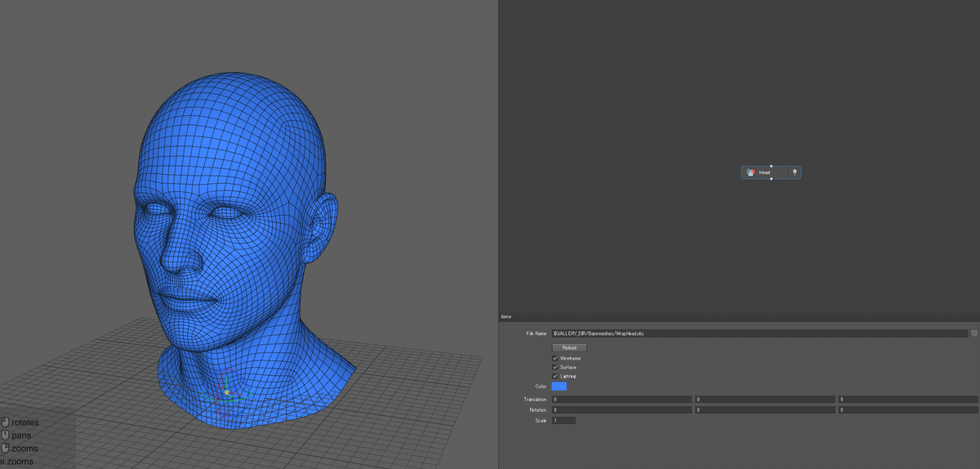This screenshot has width=980, height=469.
Task: Open the blue Color swatch picker
Action: click(559, 386)
